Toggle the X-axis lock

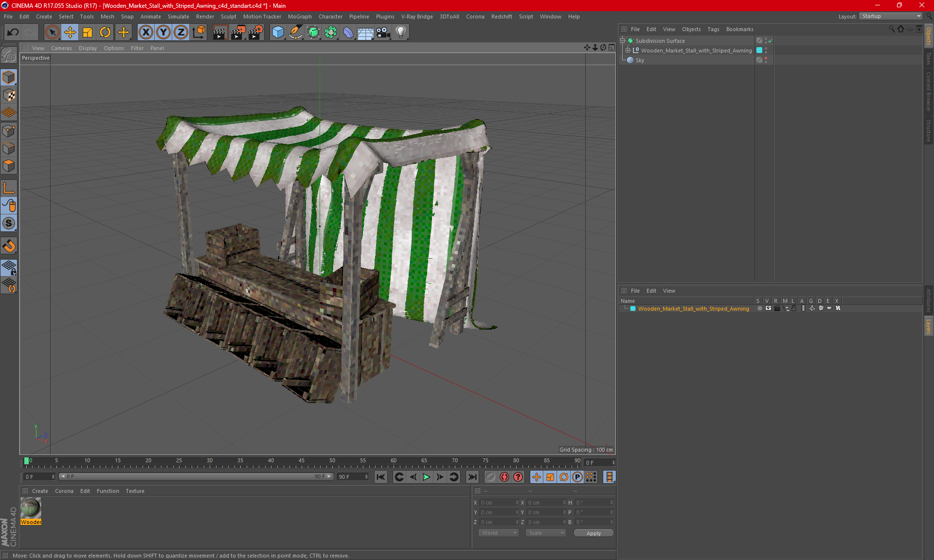(x=145, y=33)
